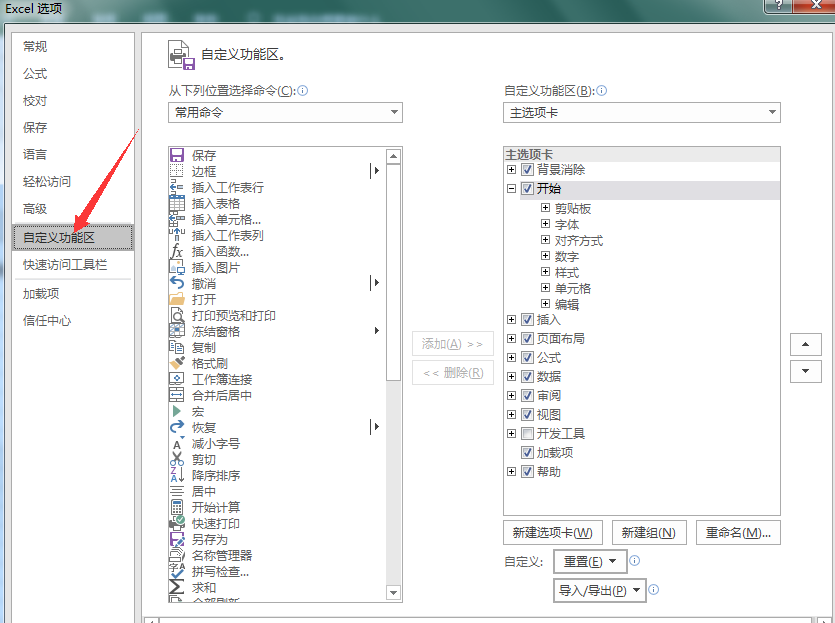Image resolution: width=835 pixels, height=623 pixels.
Task: Click the move up arrow button
Action: click(806, 345)
